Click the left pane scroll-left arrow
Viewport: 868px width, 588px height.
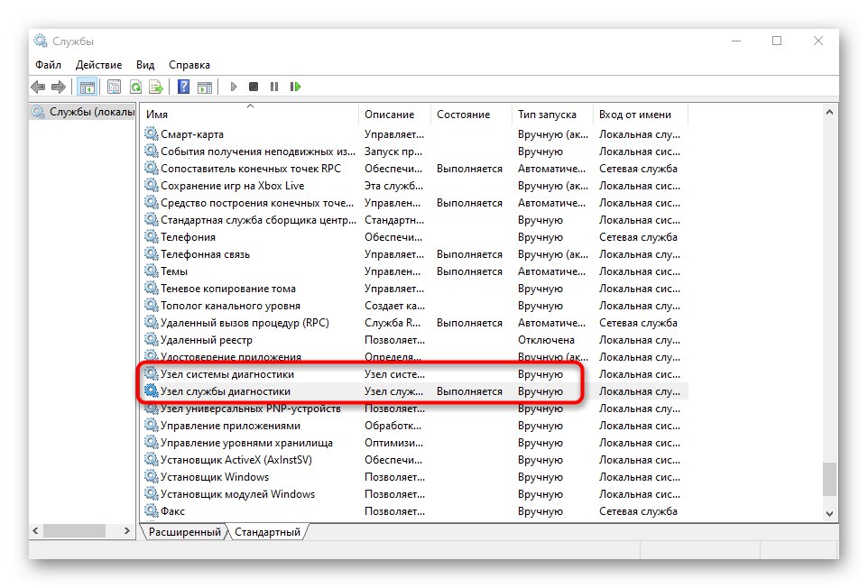tap(35, 531)
